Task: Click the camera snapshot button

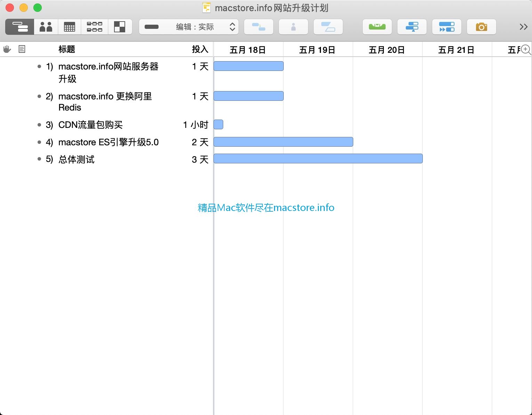Action: pyautogui.click(x=482, y=27)
